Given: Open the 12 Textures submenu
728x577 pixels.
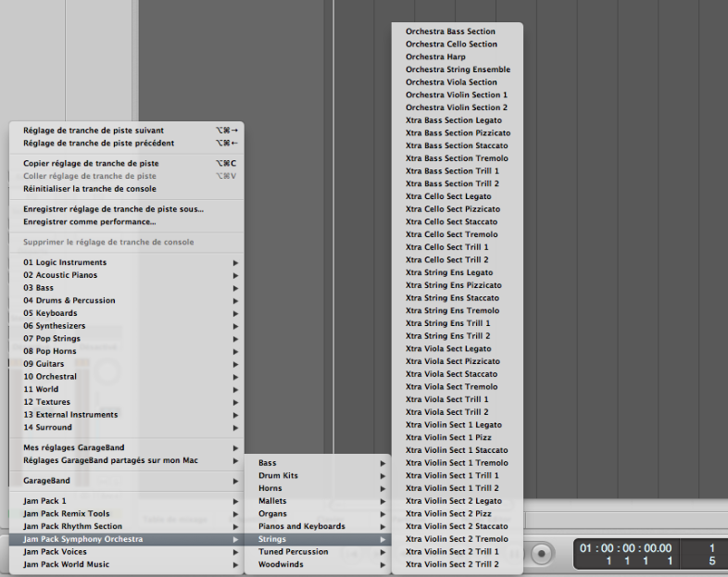Looking at the screenshot, I should click(x=126, y=402).
